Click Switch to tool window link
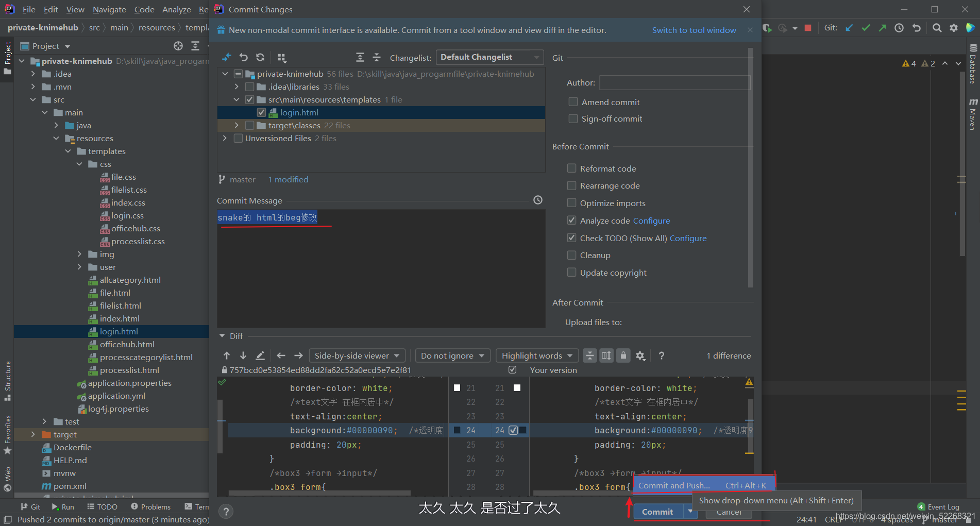This screenshot has height=526, width=980. [694, 30]
